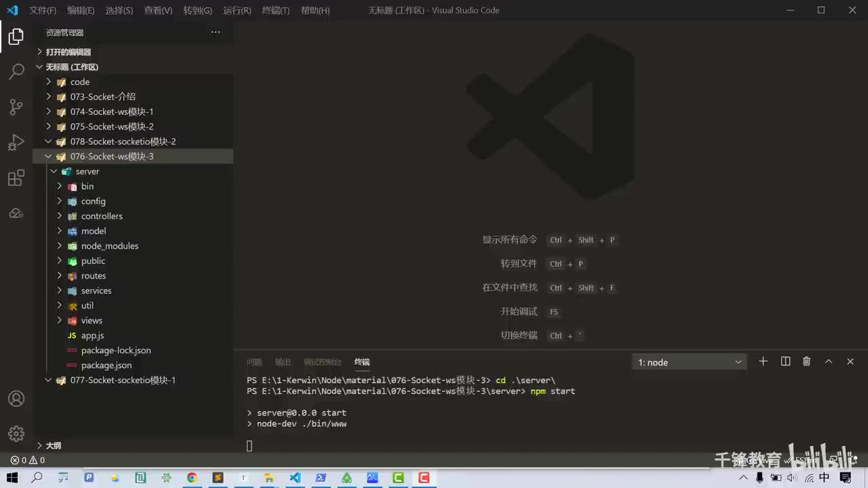Click the errors and warnings status indicator
Screen dimensions: 868x488
tap(28, 460)
